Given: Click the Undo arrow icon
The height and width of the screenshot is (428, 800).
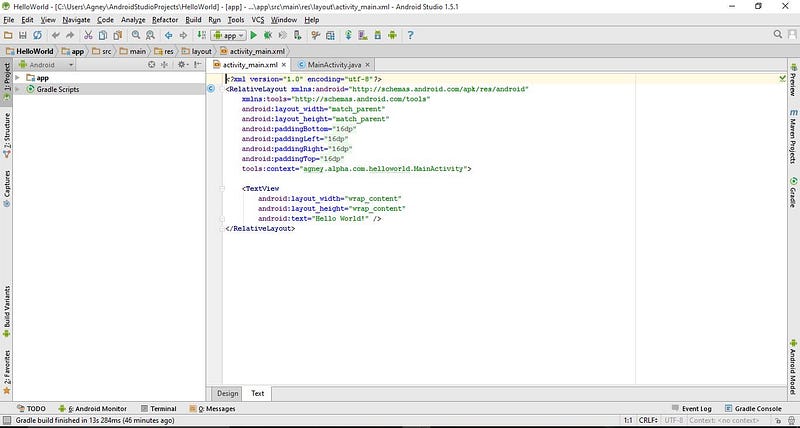Looking at the screenshot, I should pos(55,35).
